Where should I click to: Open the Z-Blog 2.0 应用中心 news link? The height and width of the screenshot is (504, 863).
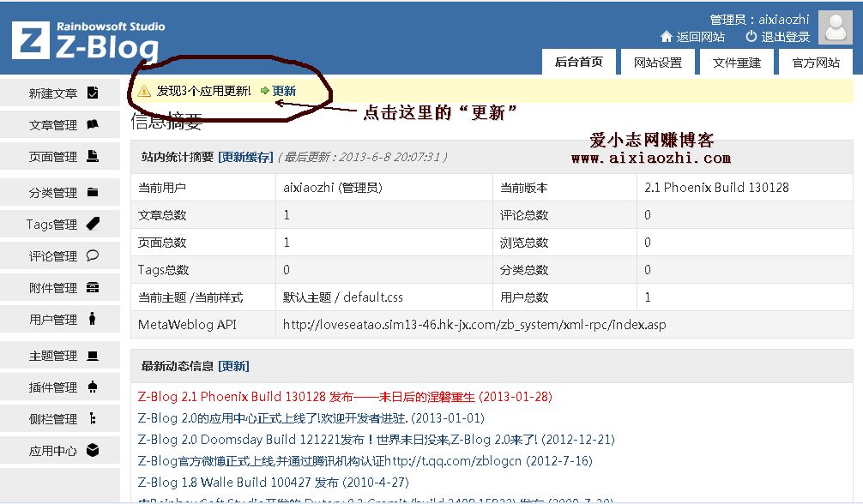311,418
